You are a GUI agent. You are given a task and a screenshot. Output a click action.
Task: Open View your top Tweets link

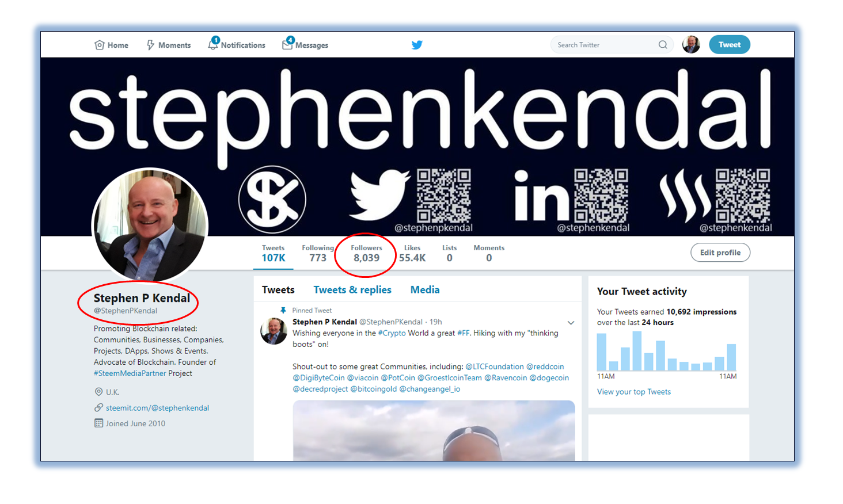click(x=634, y=392)
